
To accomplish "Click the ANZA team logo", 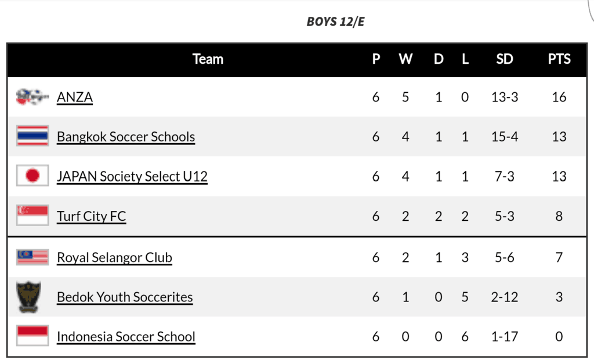I will pos(32,97).
